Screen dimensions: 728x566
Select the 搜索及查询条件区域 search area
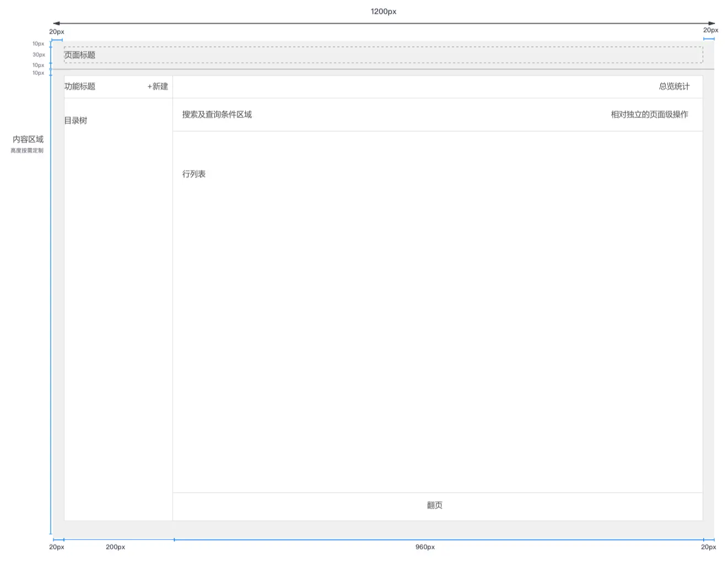(x=217, y=115)
